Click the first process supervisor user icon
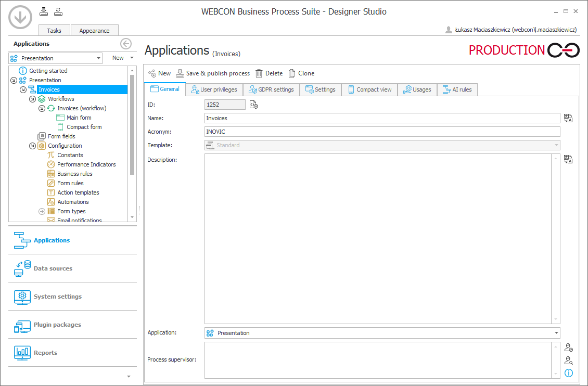 click(569, 348)
